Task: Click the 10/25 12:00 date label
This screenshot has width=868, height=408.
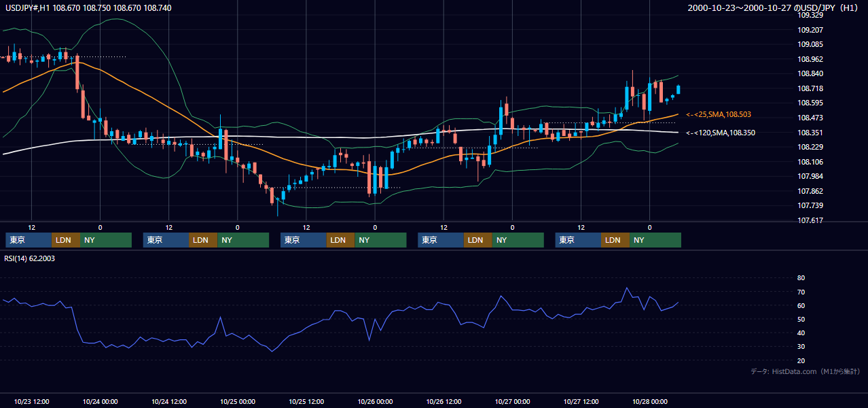Action: point(306,401)
